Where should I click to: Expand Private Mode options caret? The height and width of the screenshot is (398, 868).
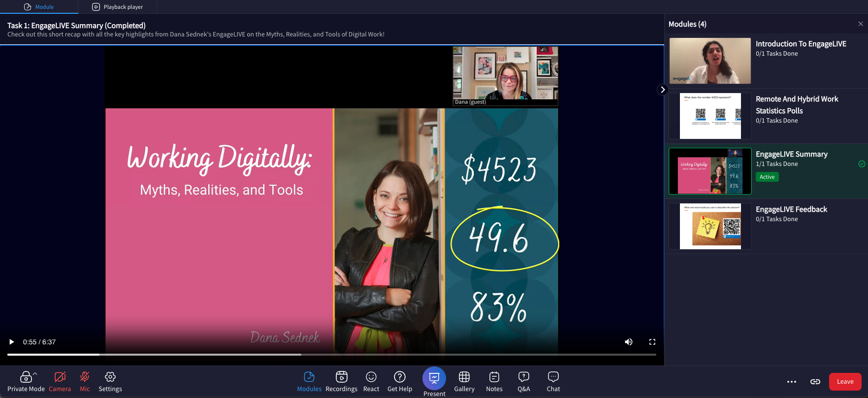(x=35, y=373)
